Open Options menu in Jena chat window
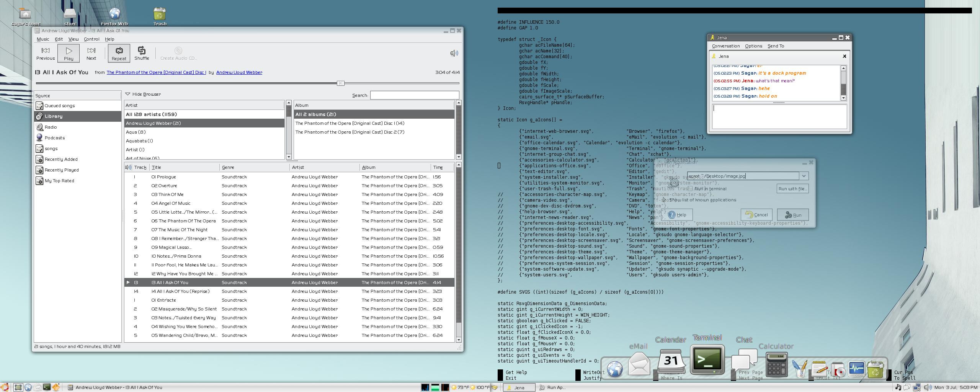 coord(753,46)
